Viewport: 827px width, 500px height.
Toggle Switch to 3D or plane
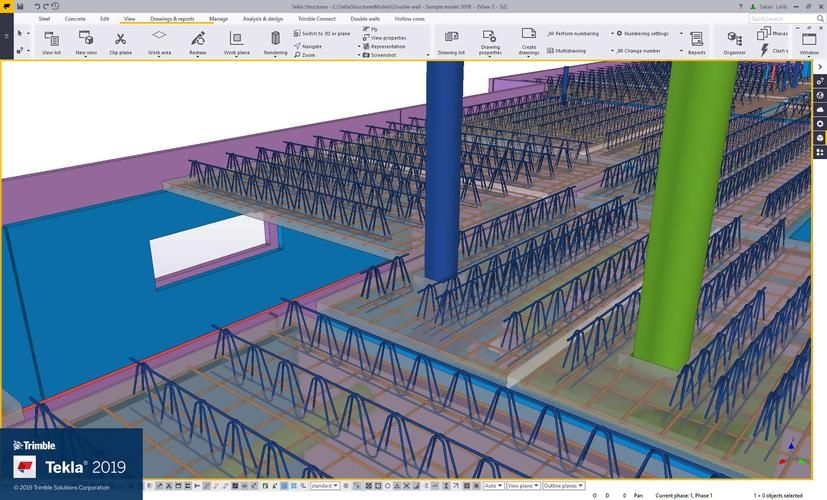coord(323,33)
